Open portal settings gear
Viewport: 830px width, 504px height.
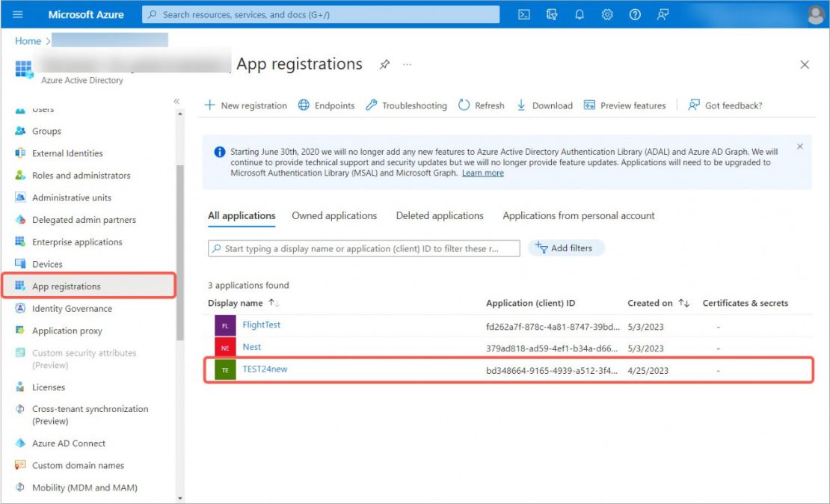coord(607,14)
